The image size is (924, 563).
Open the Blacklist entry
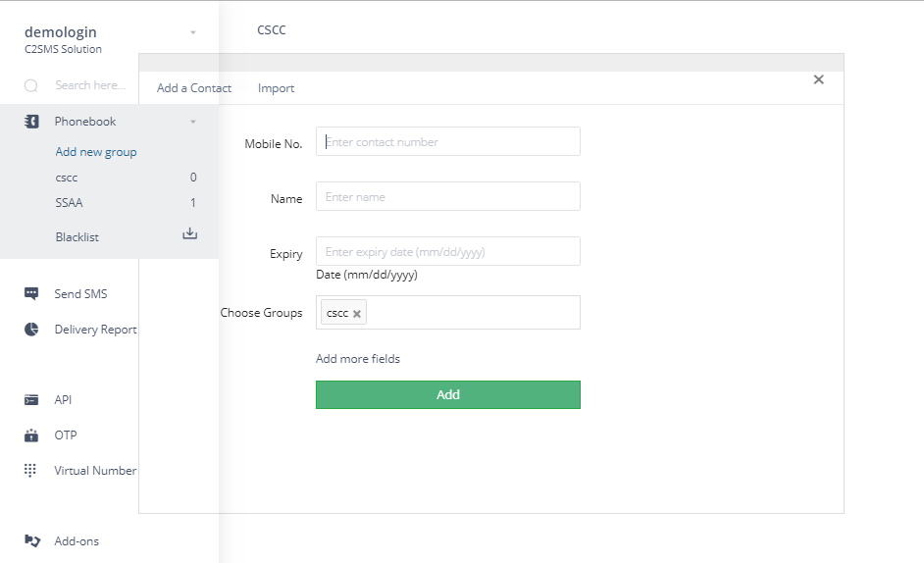click(x=77, y=237)
